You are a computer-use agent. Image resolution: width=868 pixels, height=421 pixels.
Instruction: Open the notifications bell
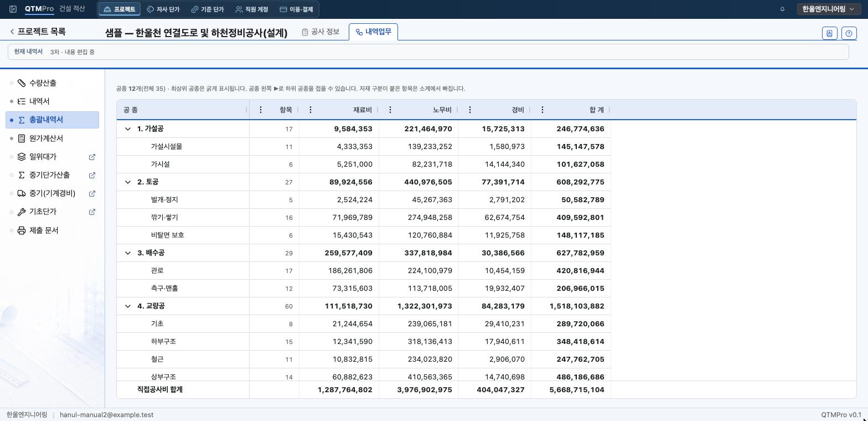[x=782, y=9]
